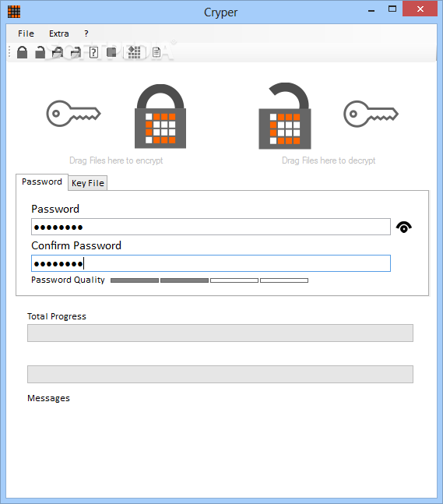Switch to the Key File tab
Screen dimensions: 443x504
88,183
